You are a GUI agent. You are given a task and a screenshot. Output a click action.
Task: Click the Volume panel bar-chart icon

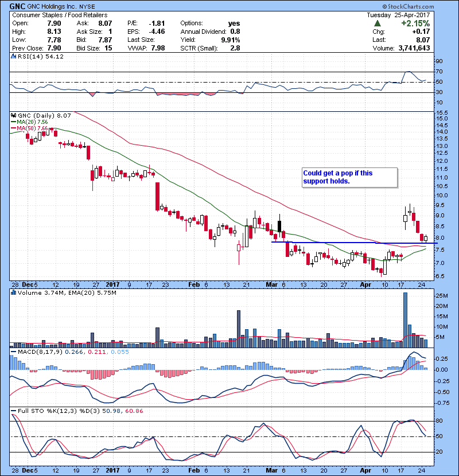click(13, 292)
